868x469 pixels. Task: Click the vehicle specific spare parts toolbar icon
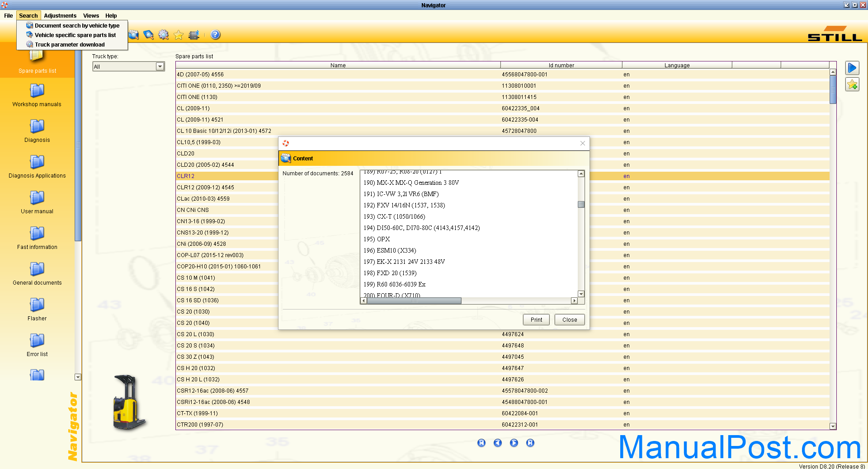[x=148, y=35]
